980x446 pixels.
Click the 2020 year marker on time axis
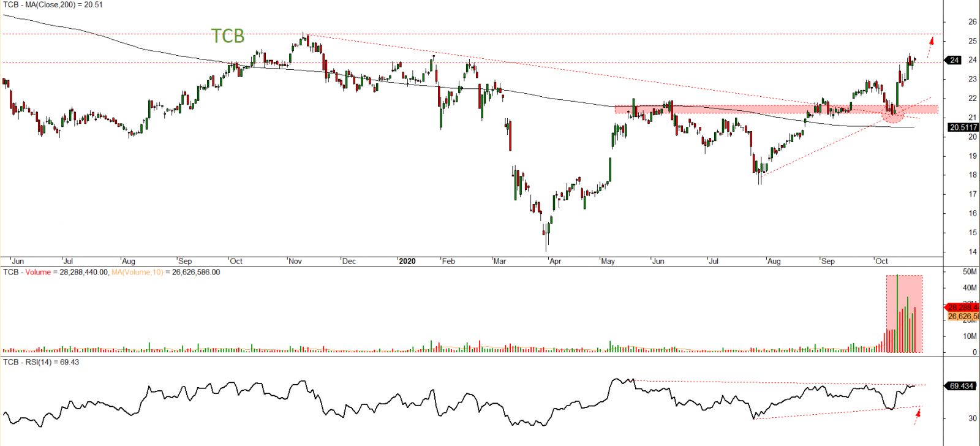point(407,261)
